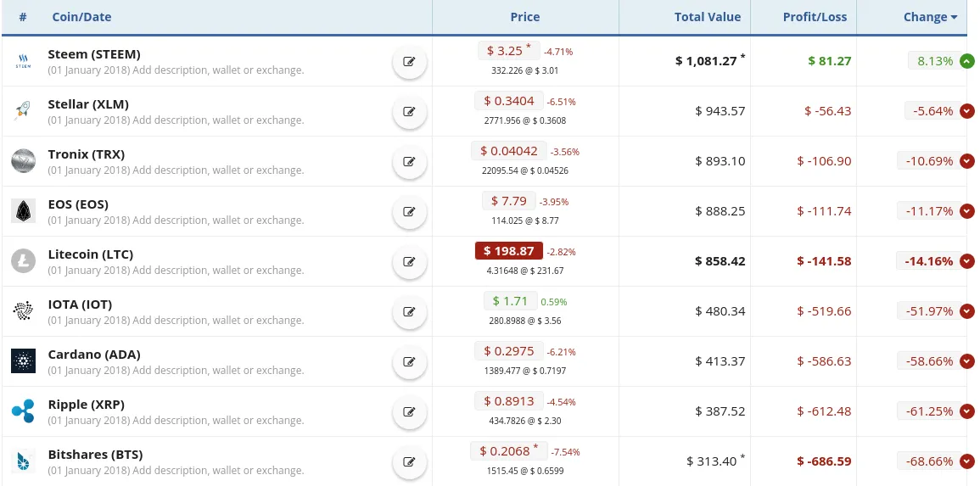Image resolution: width=980 pixels, height=486 pixels.
Task: Click the red down arrow beside -68.66%
Action: [967, 461]
